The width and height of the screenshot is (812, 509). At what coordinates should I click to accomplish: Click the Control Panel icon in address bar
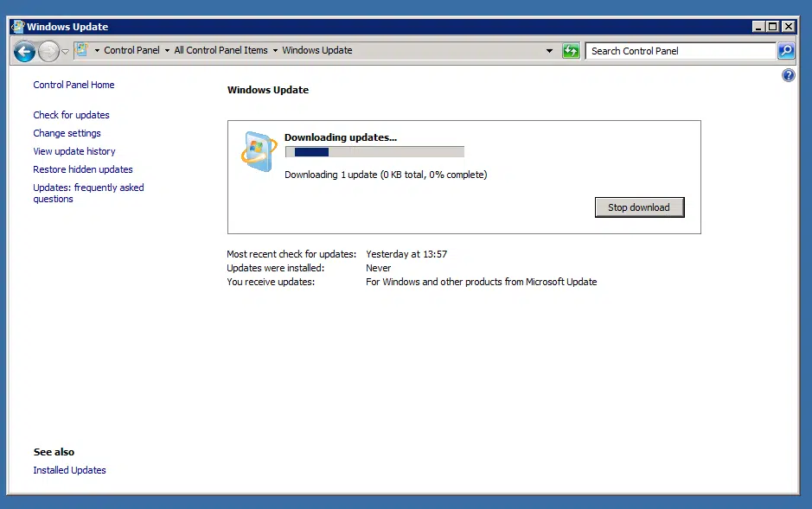[x=82, y=49]
